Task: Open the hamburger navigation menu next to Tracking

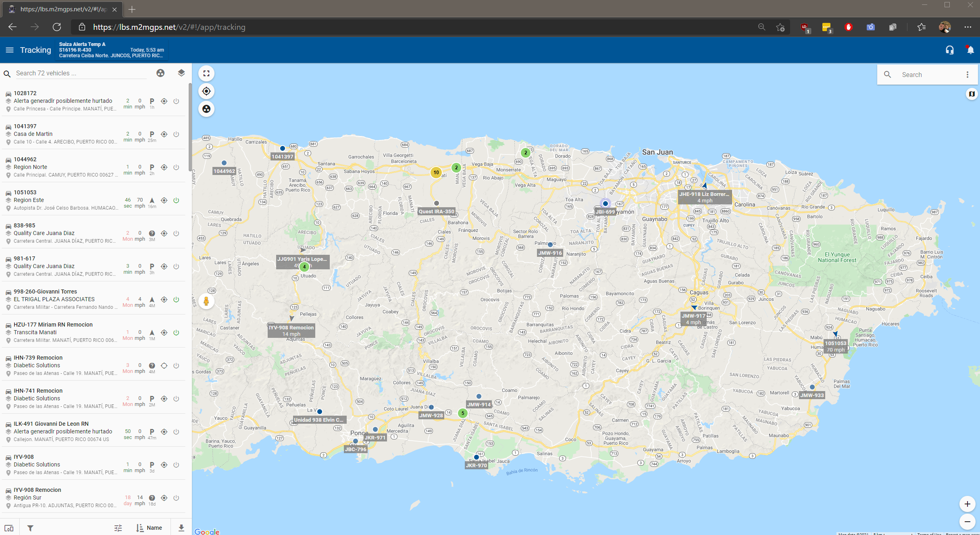Action: coord(9,50)
